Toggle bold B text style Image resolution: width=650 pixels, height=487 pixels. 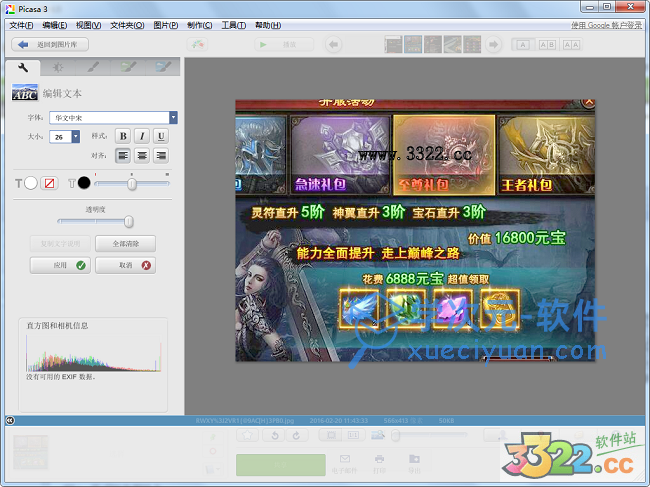(123, 136)
